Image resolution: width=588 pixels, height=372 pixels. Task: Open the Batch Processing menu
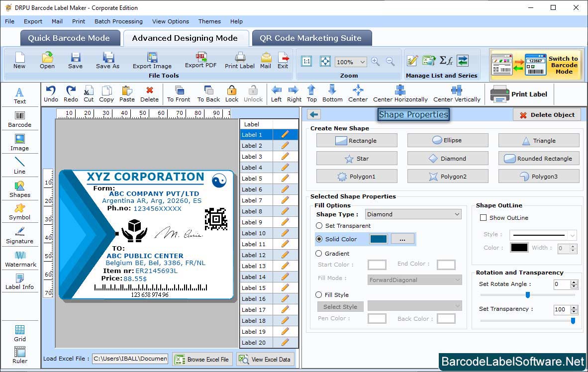tap(118, 21)
